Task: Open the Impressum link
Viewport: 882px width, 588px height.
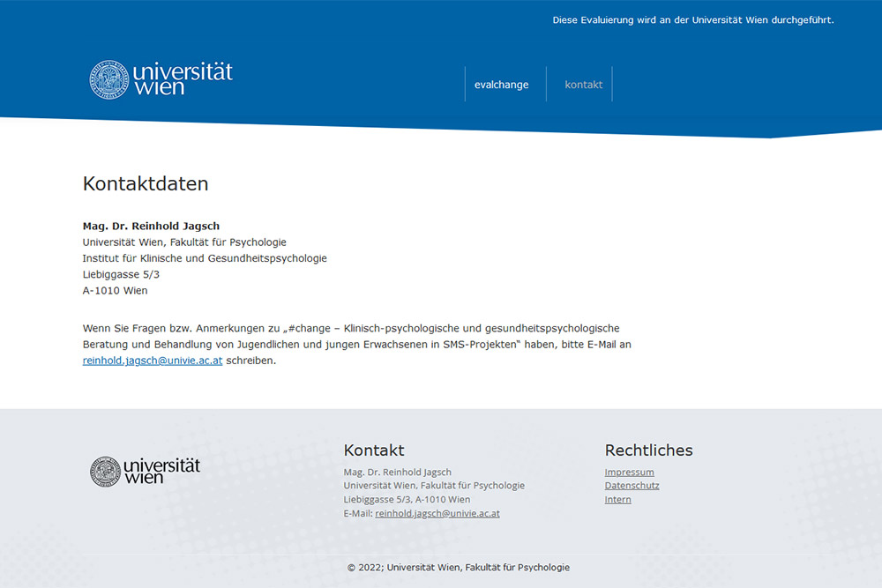Action: tap(630, 473)
